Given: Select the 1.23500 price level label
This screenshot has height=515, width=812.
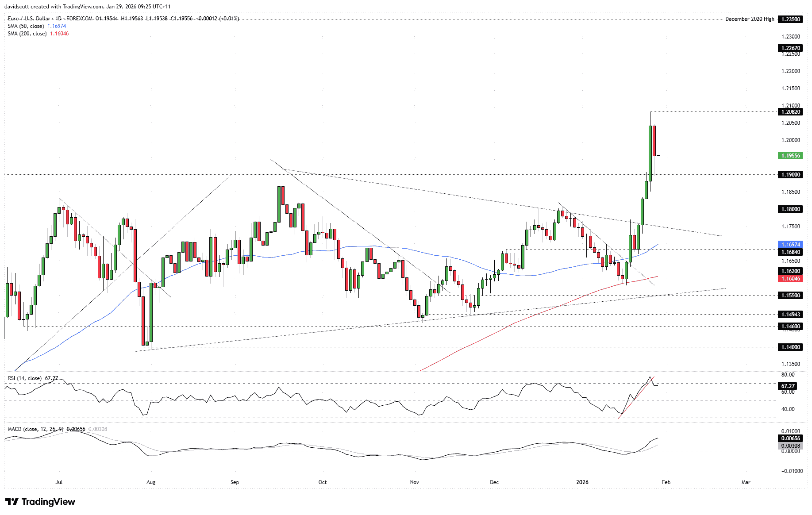Looking at the screenshot, I should (x=790, y=19).
